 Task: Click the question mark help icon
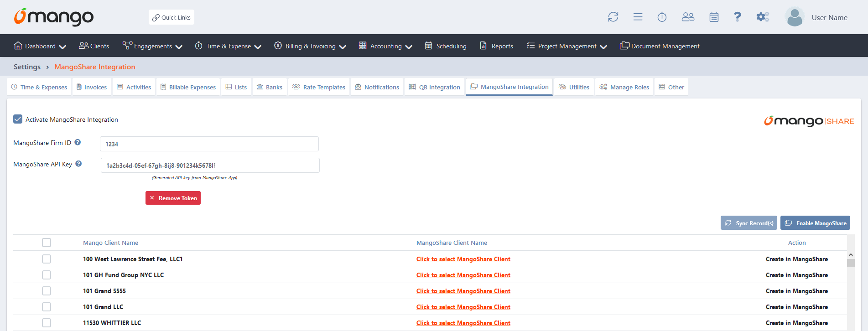(737, 17)
